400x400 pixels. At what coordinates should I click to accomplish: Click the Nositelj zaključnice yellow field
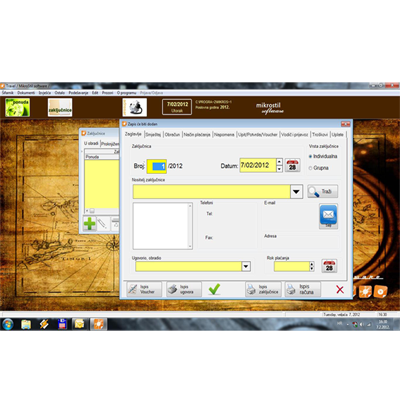(x=211, y=192)
